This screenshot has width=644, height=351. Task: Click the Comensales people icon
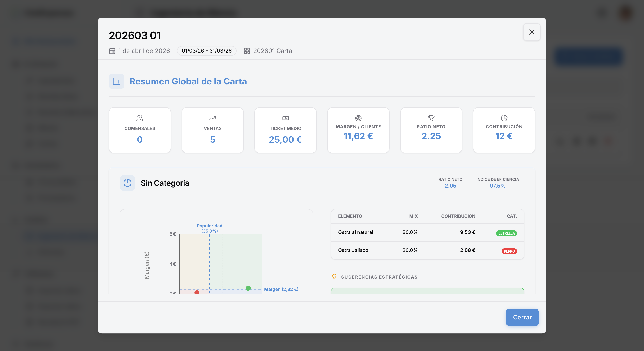(x=140, y=118)
